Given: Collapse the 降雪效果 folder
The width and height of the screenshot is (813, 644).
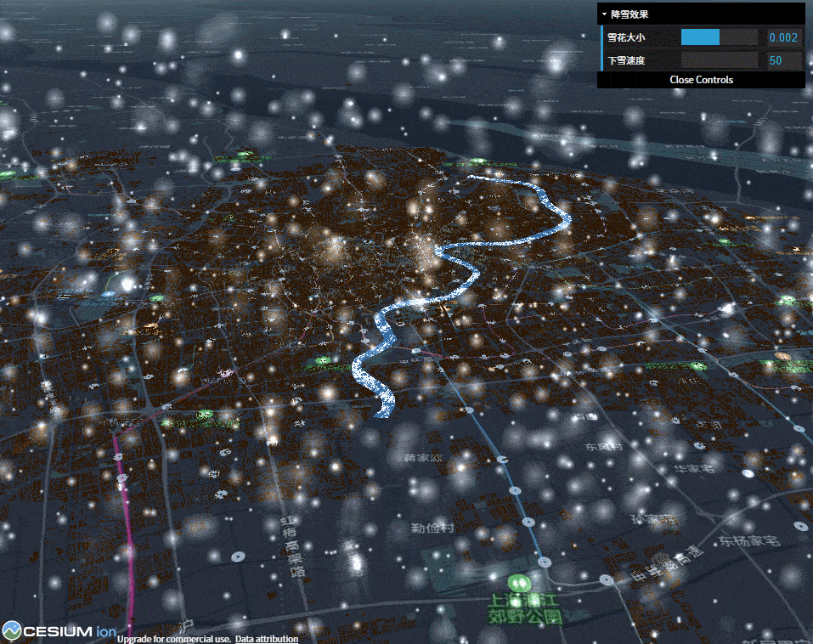Looking at the screenshot, I should [701, 14].
